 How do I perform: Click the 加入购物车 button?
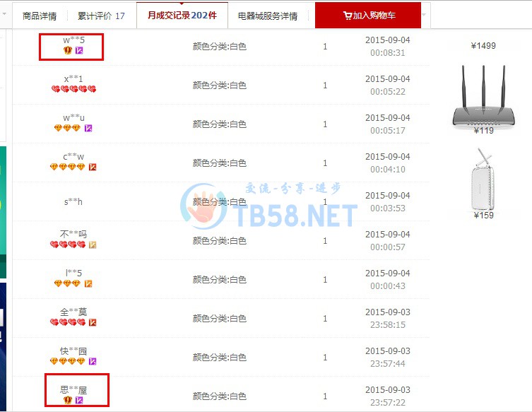368,16
